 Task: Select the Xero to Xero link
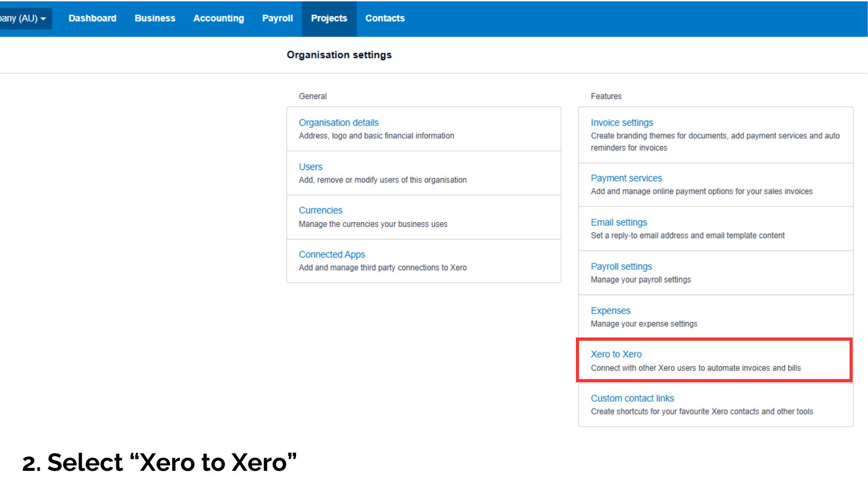616,354
